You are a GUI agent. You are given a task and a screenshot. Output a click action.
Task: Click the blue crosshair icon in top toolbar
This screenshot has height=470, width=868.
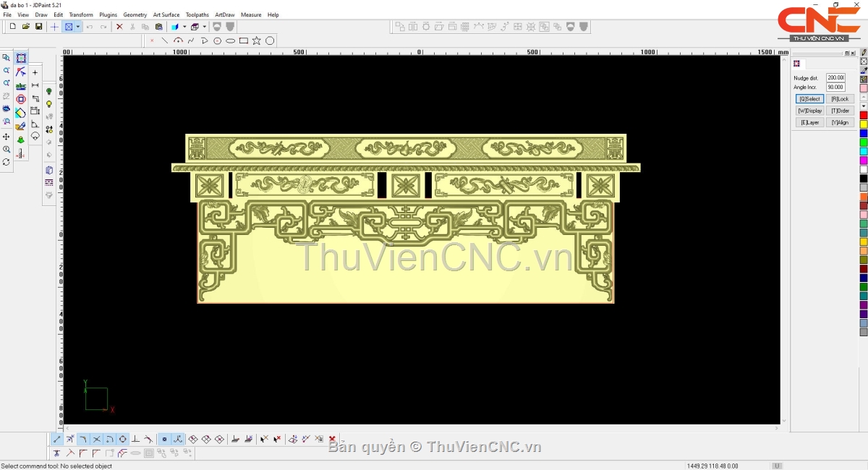click(54, 27)
